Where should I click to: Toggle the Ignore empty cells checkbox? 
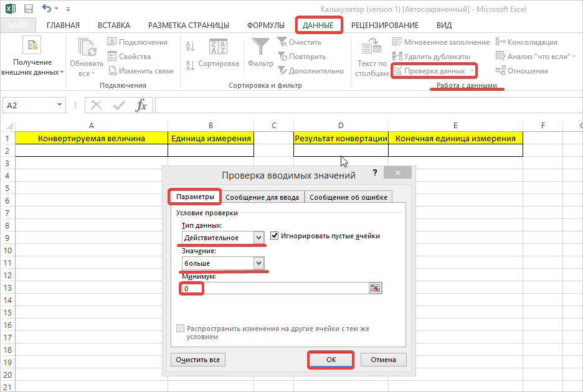coord(275,236)
